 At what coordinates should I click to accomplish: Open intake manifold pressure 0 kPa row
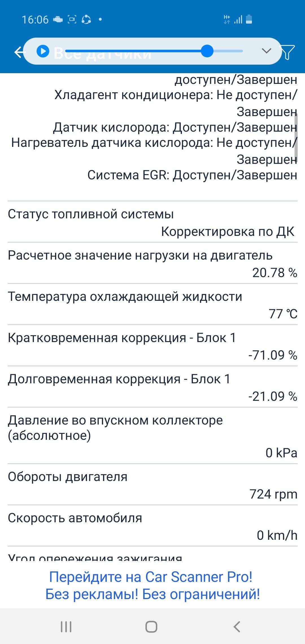[152, 436]
